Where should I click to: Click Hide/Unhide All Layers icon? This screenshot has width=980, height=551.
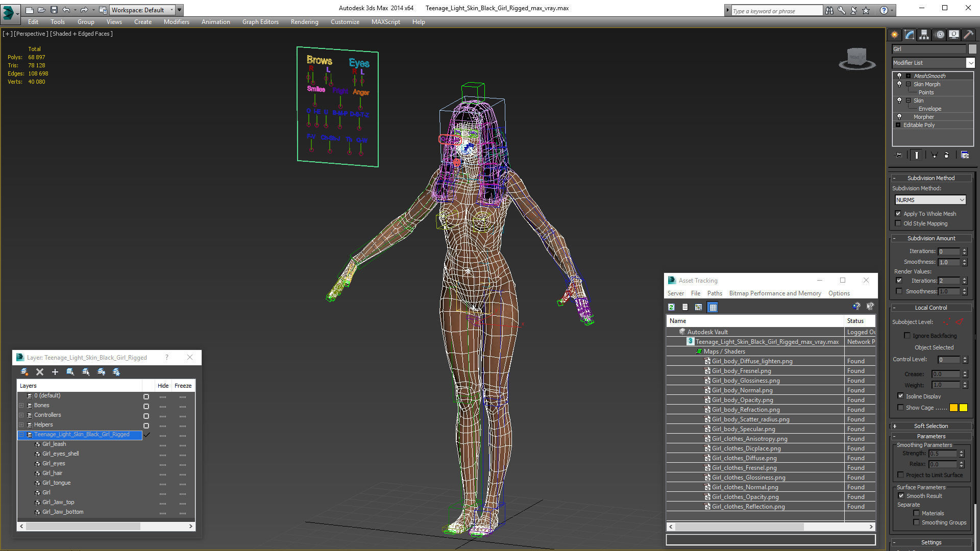(x=101, y=372)
